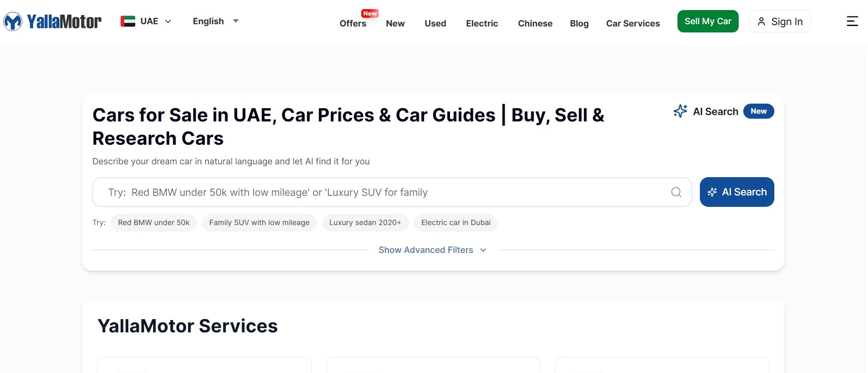Image resolution: width=868 pixels, height=373 pixels.
Task: Click the UAE flag icon
Action: [128, 21]
